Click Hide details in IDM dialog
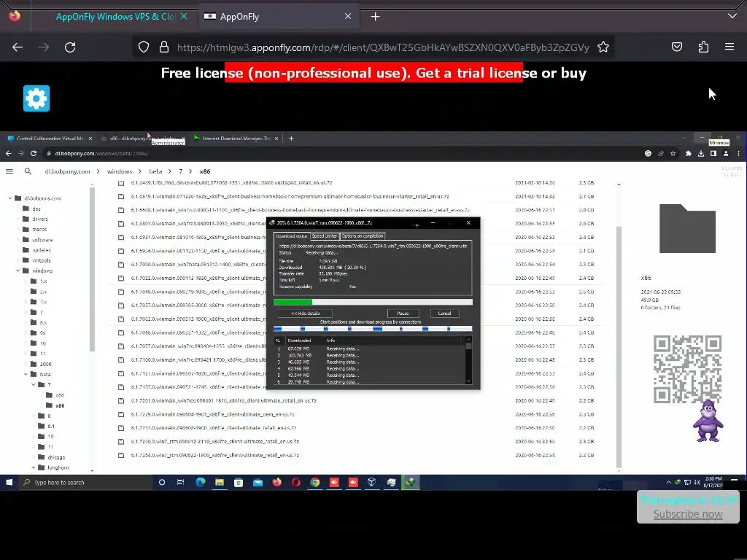The width and height of the screenshot is (747, 560). 306,314
